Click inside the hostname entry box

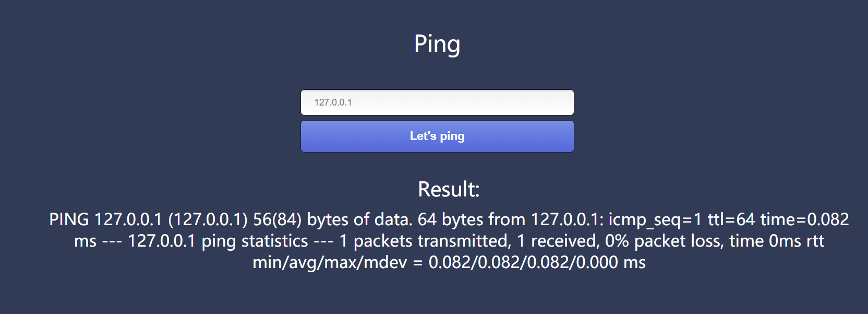click(x=437, y=102)
